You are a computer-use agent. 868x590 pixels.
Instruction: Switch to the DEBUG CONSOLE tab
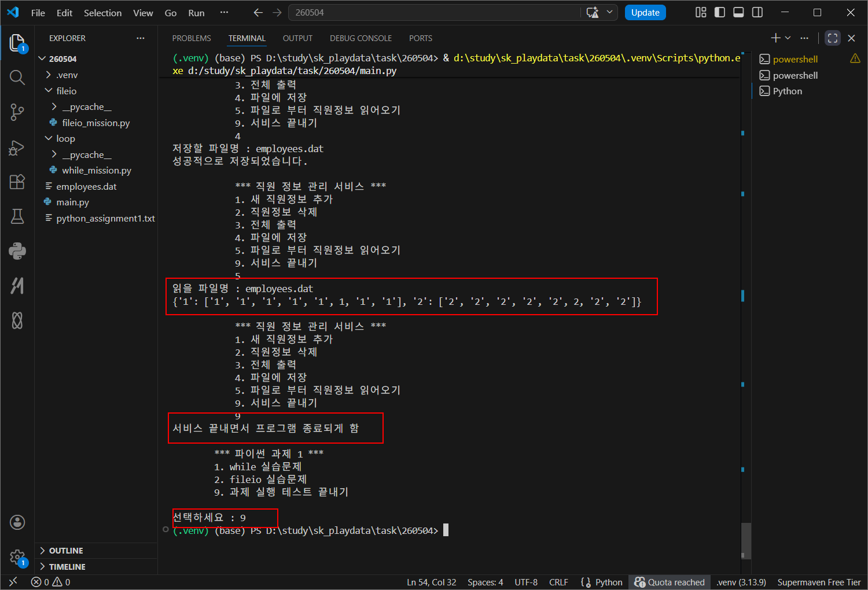[x=361, y=38]
